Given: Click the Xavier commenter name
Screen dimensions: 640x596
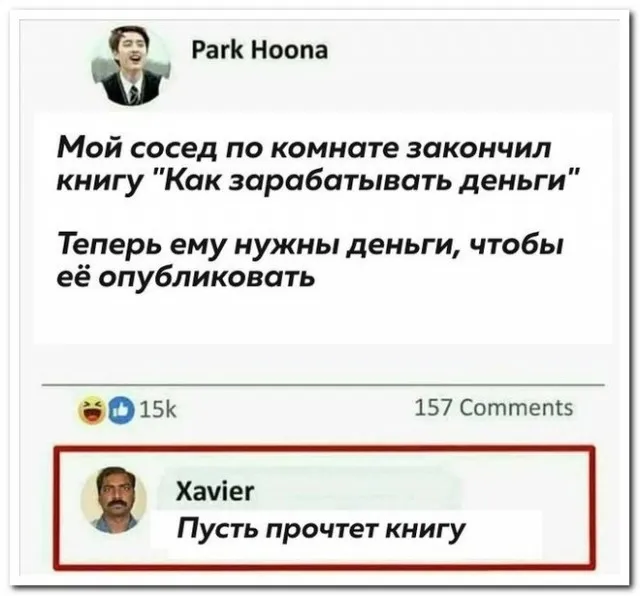Looking at the screenshot, I should point(215,491).
